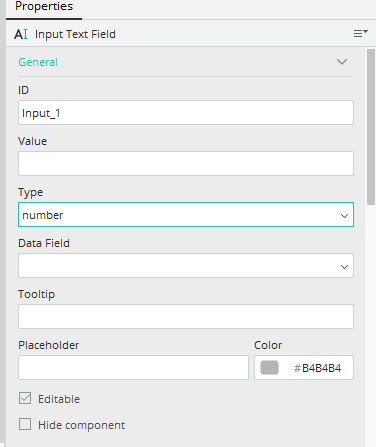Click the Tooltip label
The width and height of the screenshot is (376, 447).
coord(36,294)
